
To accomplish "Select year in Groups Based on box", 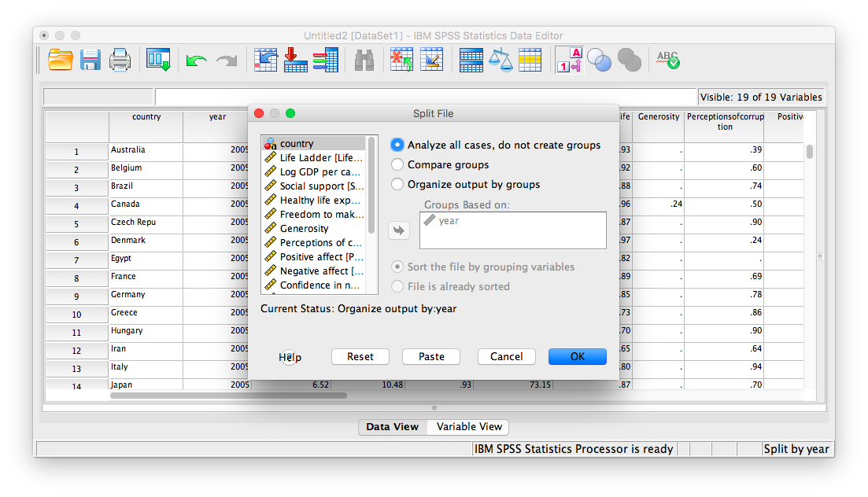I will pos(512,221).
